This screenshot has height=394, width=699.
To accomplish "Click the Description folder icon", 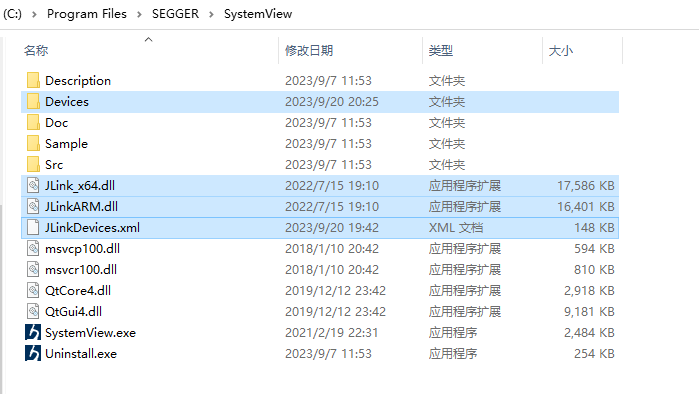I will click(x=33, y=81).
